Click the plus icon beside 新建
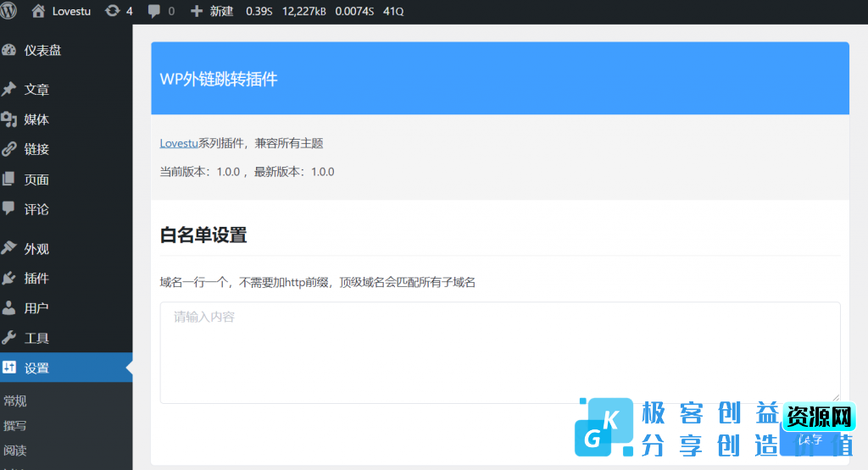Image resolution: width=868 pixels, height=470 pixels. 197,11
